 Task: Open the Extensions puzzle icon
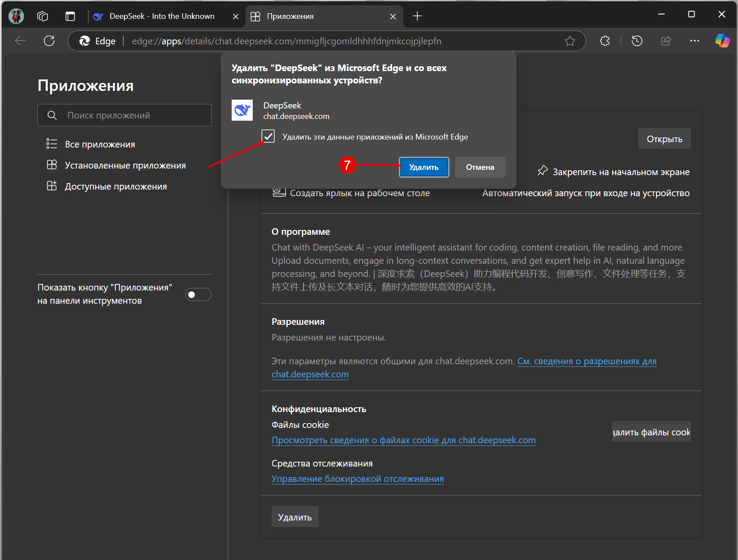point(605,41)
